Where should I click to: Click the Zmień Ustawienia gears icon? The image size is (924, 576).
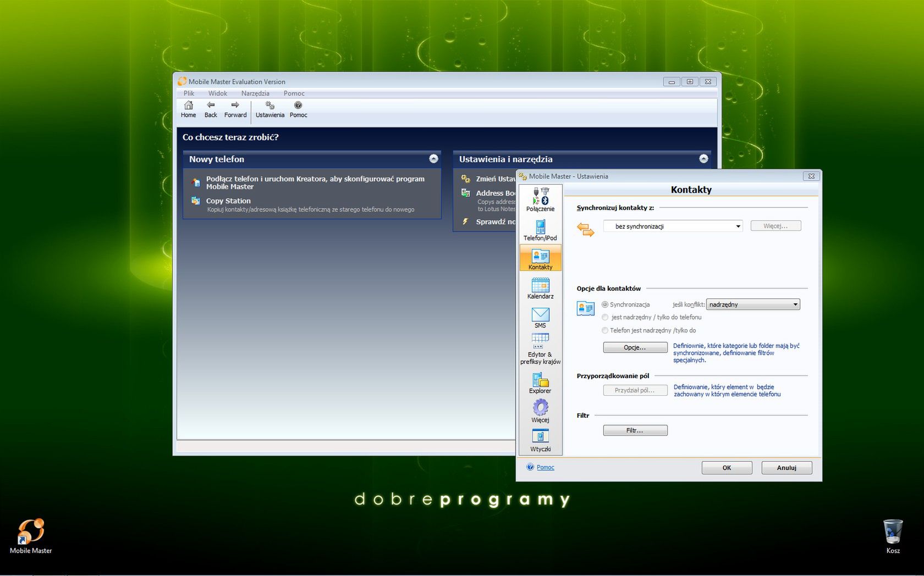pyautogui.click(x=465, y=179)
